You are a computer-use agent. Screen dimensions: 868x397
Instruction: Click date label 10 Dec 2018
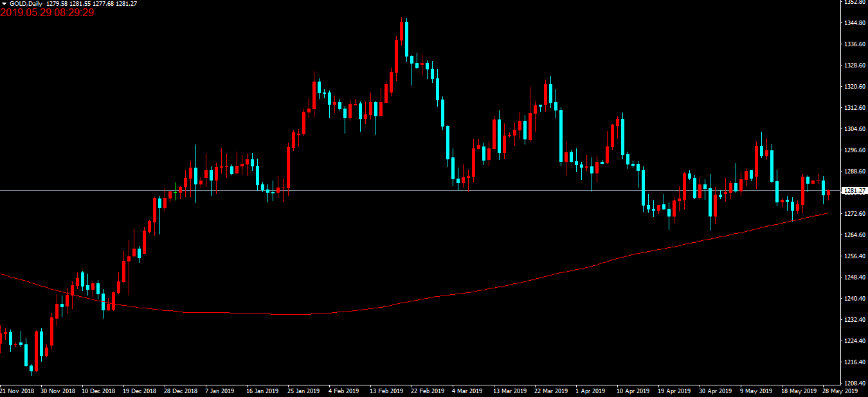pyautogui.click(x=98, y=391)
